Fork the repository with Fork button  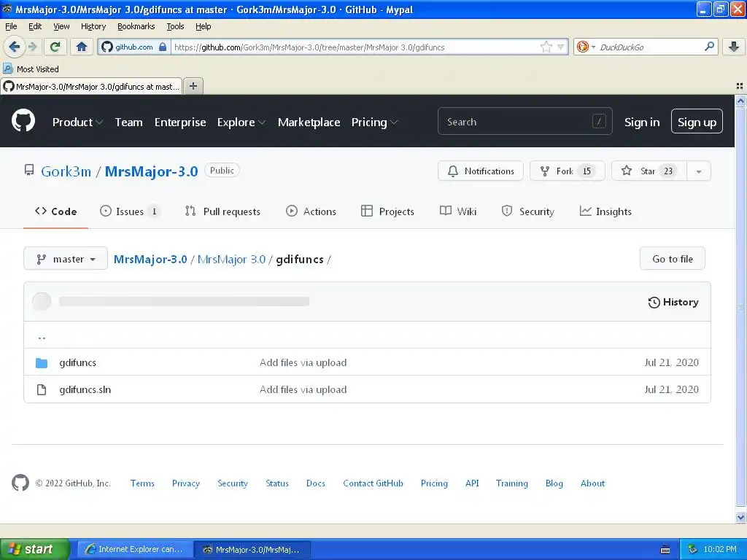(x=567, y=171)
